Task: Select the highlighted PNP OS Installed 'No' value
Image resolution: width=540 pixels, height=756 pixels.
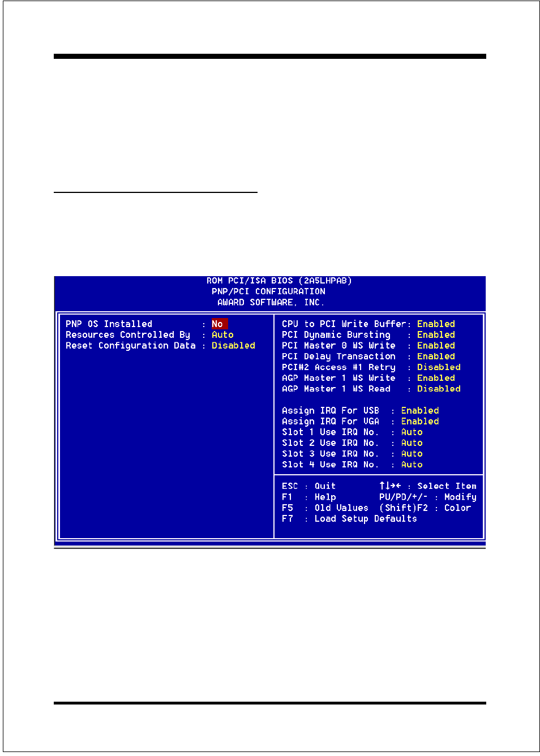Action: (x=220, y=324)
